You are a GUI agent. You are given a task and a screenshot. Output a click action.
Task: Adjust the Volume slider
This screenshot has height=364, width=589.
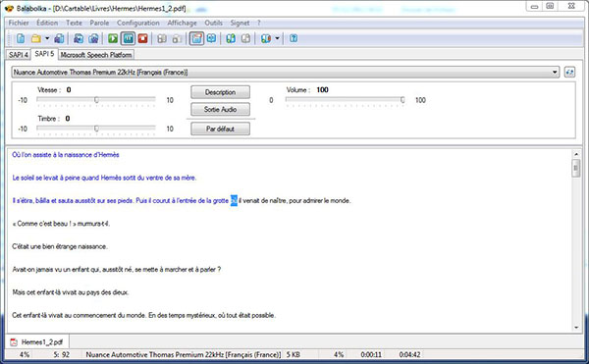(345, 100)
